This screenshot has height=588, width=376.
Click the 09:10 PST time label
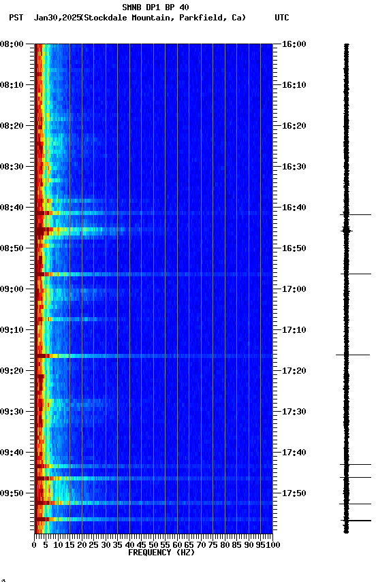pos(12,330)
